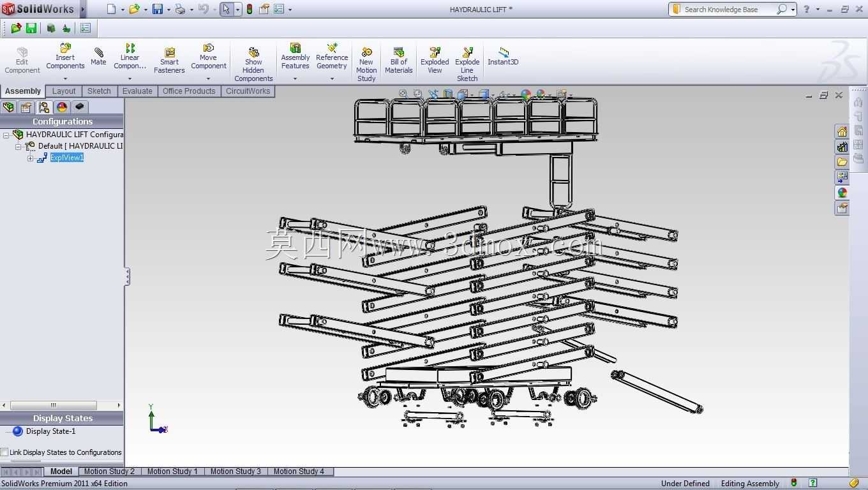Select Display State-1 entry

[x=50, y=431]
